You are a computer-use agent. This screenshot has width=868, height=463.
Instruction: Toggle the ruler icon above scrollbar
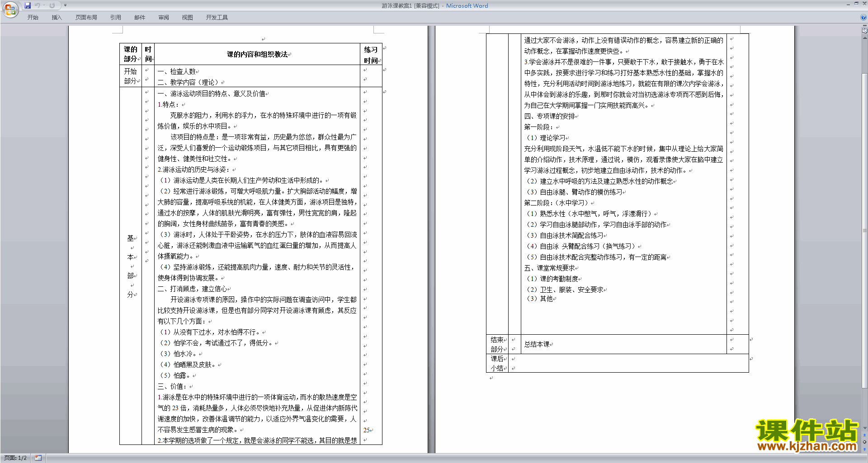tap(865, 31)
